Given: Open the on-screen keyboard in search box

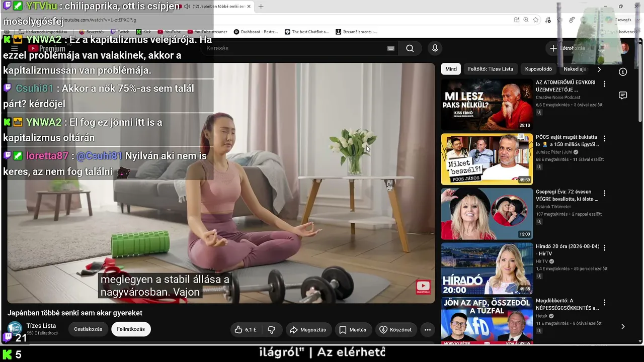Looking at the screenshot, I should pyautogui.click(x=391, y=48).
